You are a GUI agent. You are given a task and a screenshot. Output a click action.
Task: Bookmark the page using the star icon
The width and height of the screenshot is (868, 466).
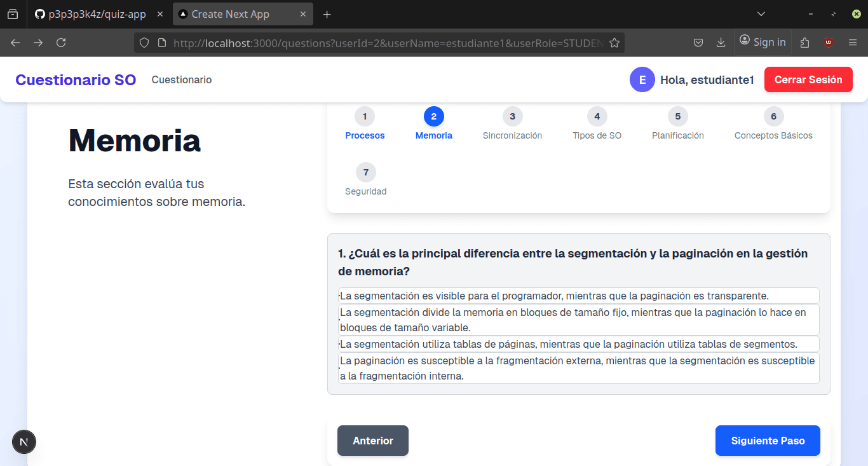614,42
